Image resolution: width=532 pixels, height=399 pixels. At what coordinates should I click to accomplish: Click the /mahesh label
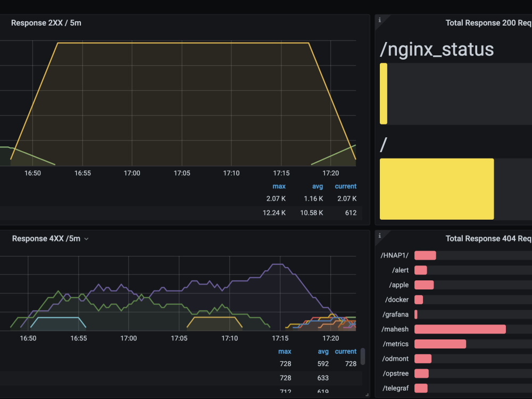[x=395, y=329]
